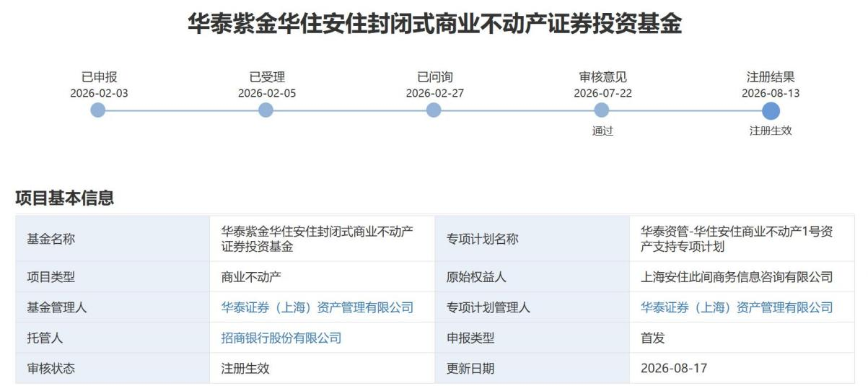The width and height of the screenshot is (868, 386).
Task: Click the 注册生效 label below the timeline
Action: click(771, 131)
